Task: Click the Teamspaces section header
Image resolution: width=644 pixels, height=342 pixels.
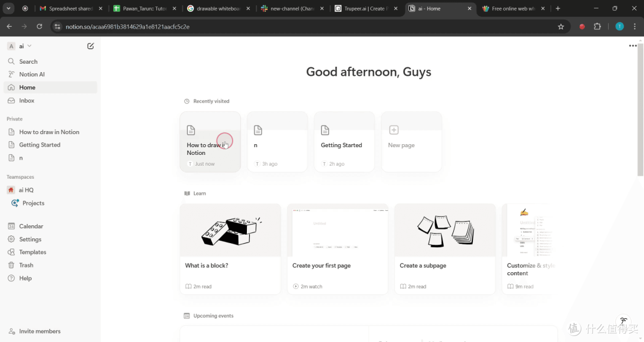Action: (x=20, y=177)
